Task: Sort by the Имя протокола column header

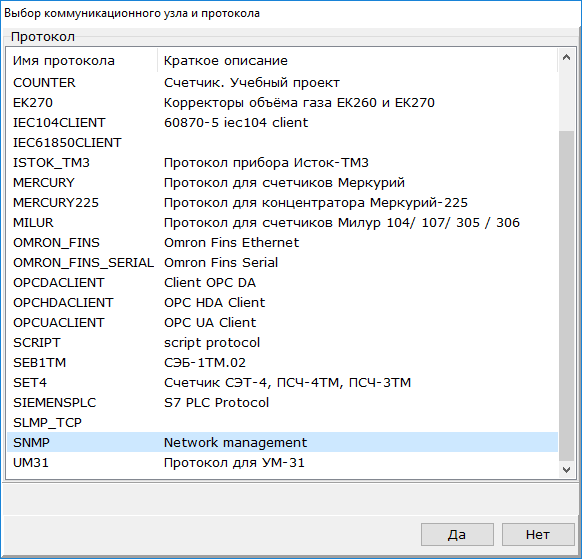Action: click(82, 61)
